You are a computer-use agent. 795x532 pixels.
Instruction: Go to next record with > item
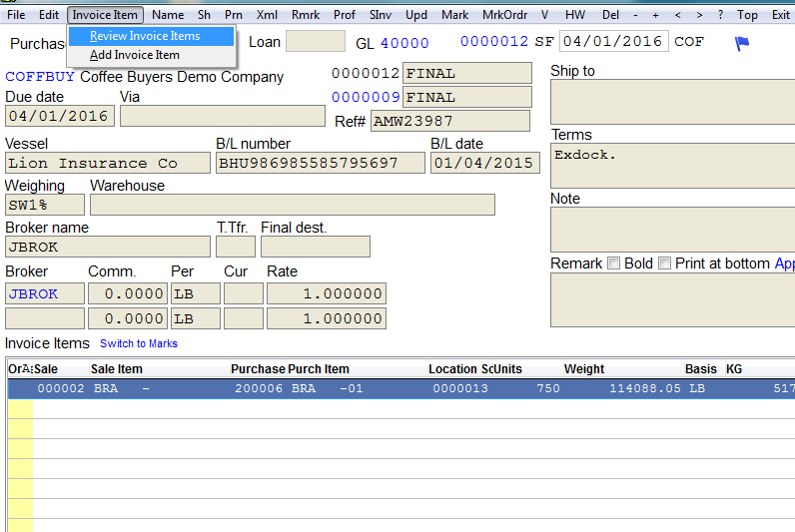pos(699,15)
